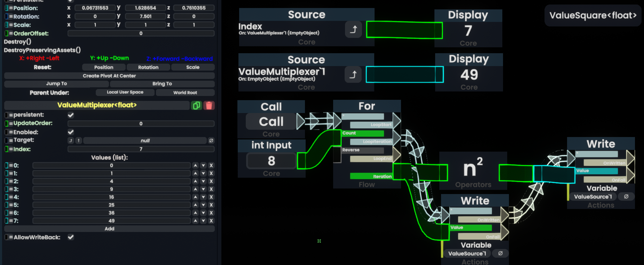Screen dimensions: 644x265
Task: Disable the AllowWriteBack checkbox
Action: point(71,237)
